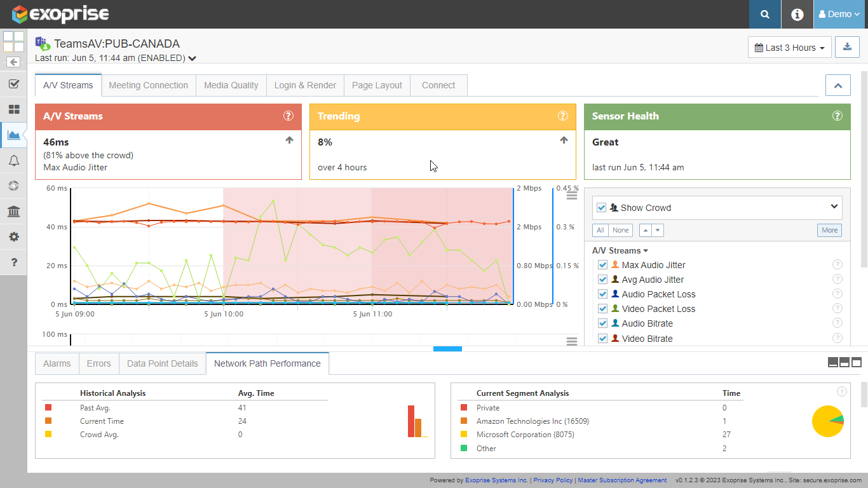Collapse the A/V Streams metric group

pos(620,250)
